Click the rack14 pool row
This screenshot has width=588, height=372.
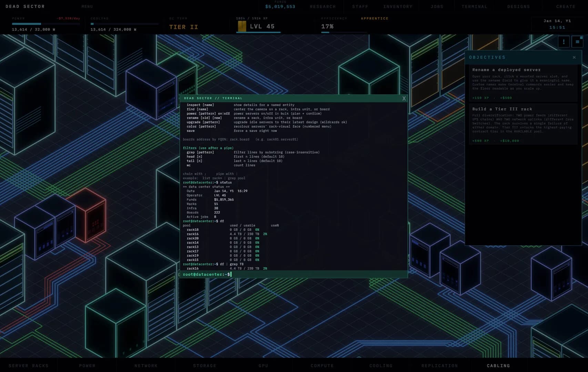click(223, 243)
